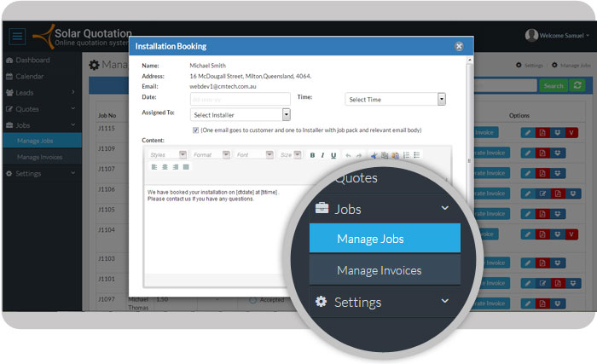Expand the Leads submenu chevron in sidebar
597x364 pixels.
point(73,92)
